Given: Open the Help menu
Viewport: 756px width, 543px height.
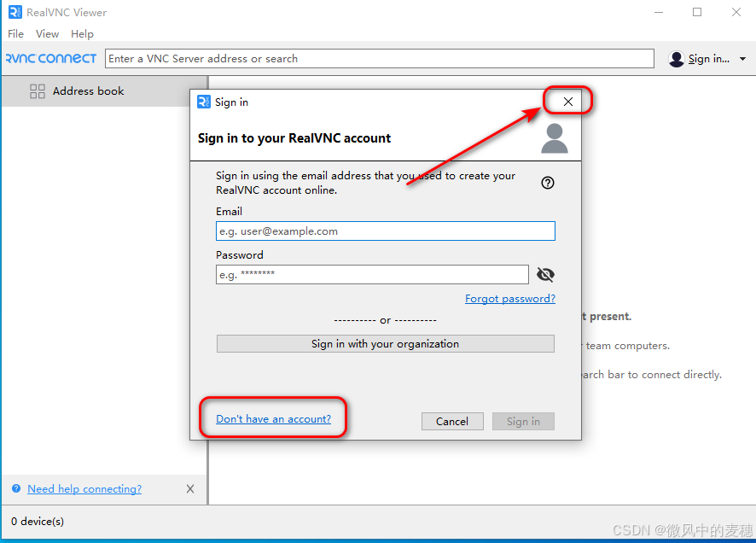Looking at the screenshot, I should [x=82, y=34].
